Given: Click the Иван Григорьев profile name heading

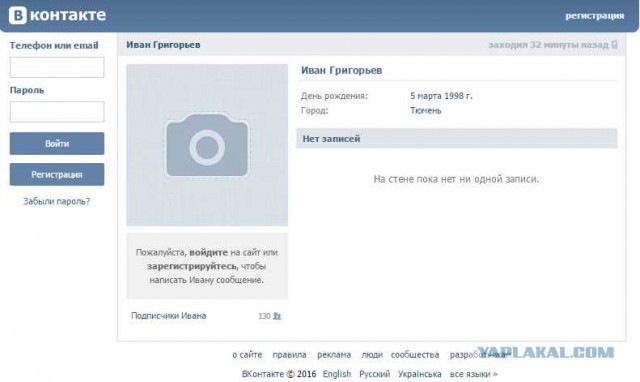Looking at the screenshot, I should [x=342, y=70].
